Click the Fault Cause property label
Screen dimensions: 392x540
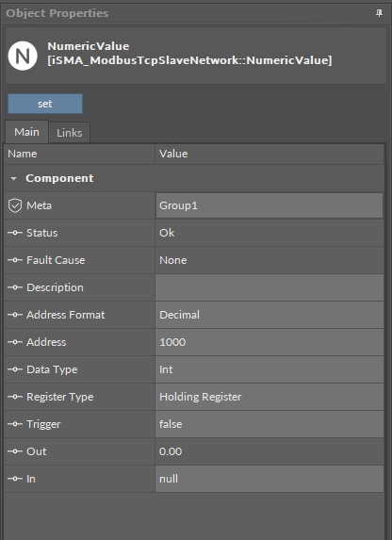56,260
